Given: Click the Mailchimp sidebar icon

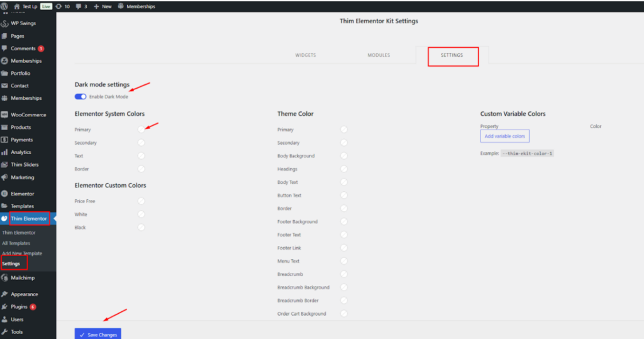Looking at the screenshot, I should click(4, 278).
